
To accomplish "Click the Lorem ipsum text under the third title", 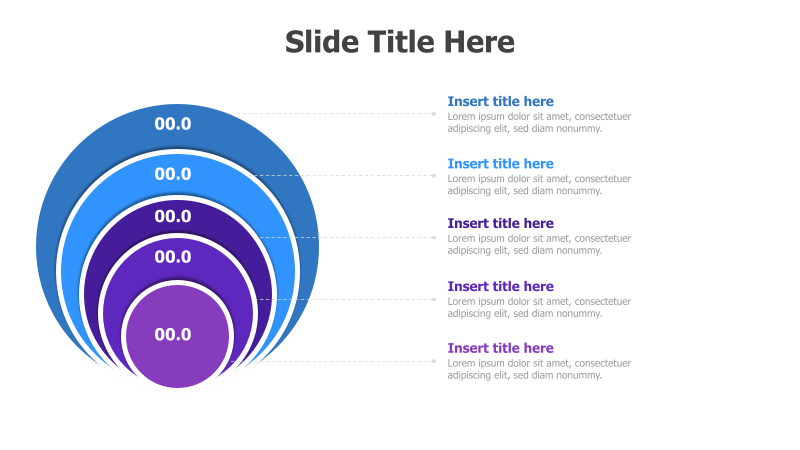I will pyautogui.click(x=539, y=244).
